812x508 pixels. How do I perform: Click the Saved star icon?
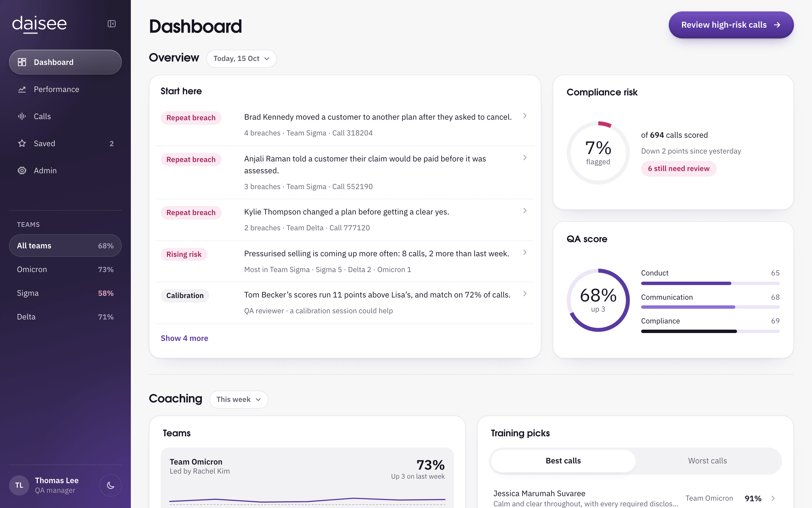[22, 143]
